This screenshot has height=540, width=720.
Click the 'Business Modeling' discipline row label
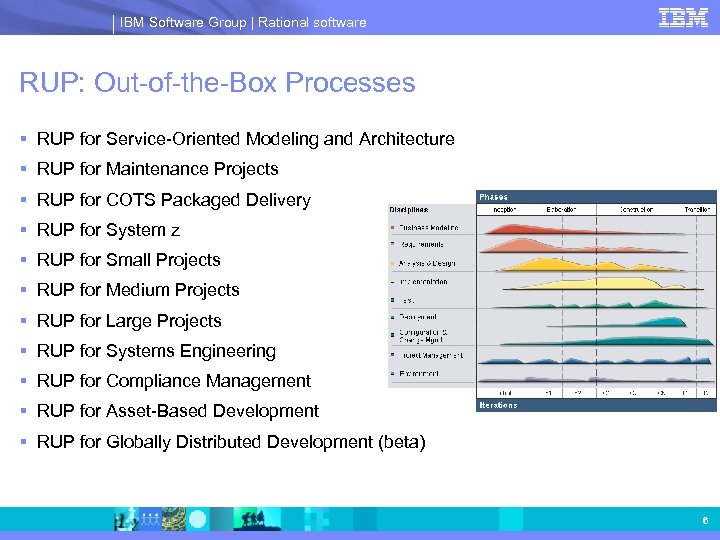428,227
